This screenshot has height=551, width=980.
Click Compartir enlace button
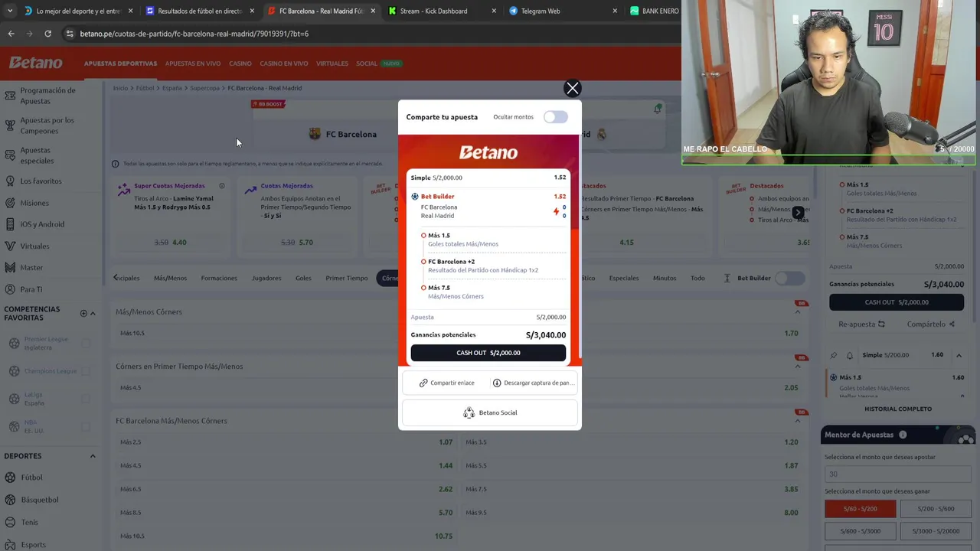[x=447, y=383]
